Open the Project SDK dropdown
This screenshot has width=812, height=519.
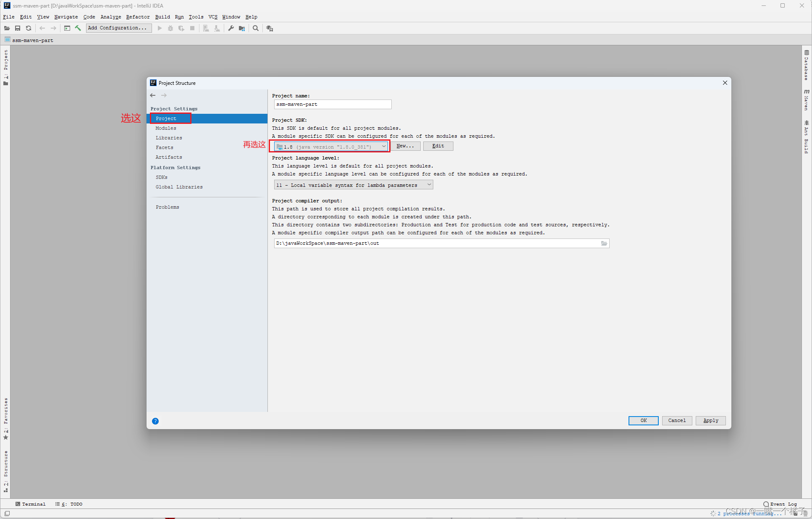(x=331, y=147)
